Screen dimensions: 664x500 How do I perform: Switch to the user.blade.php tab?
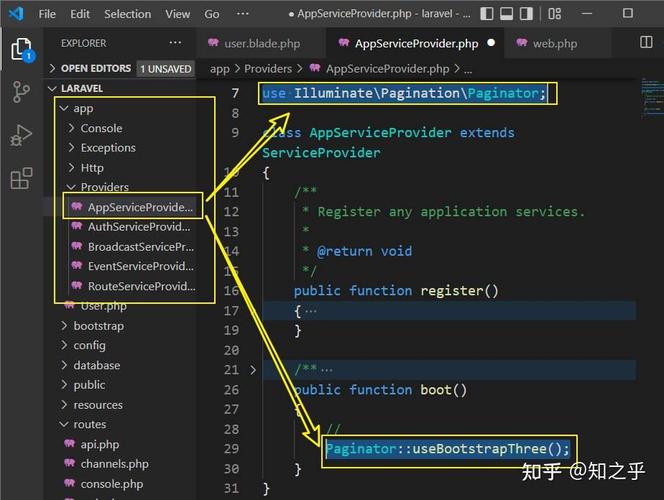(261, 44)
